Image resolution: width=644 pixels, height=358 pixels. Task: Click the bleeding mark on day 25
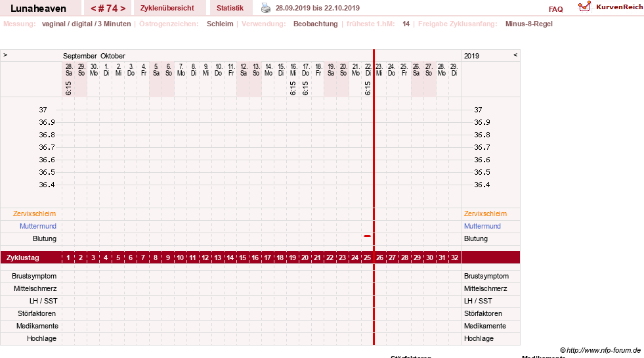click(367, 236)
